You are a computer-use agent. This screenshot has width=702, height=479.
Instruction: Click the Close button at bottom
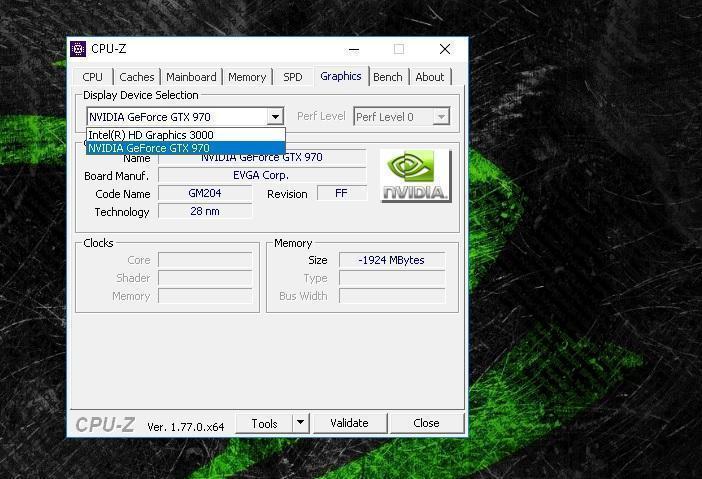(427, 423)
